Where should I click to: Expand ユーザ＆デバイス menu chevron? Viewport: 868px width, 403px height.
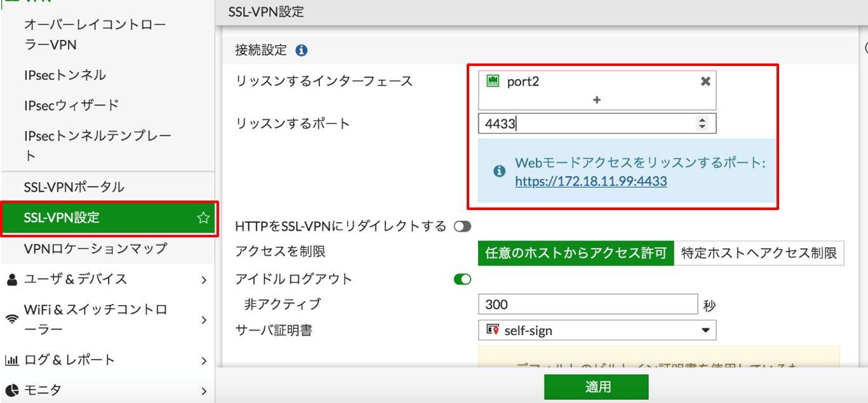pos(204,279)
